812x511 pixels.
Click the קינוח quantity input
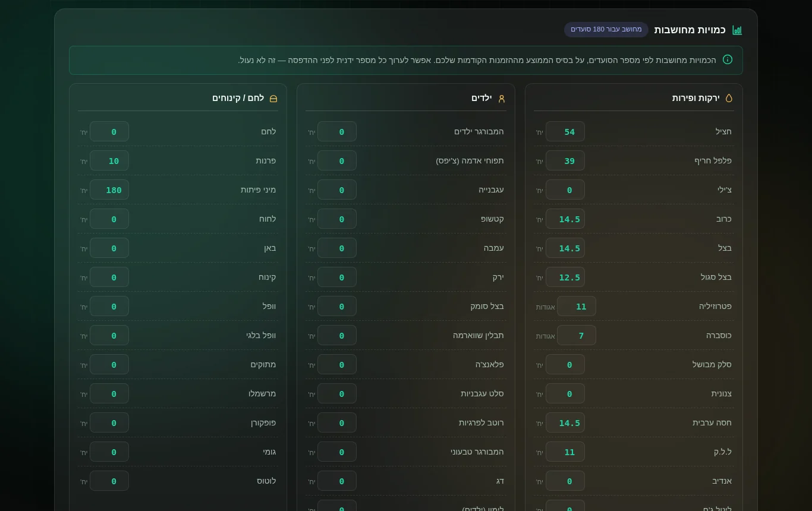[109, 277]
